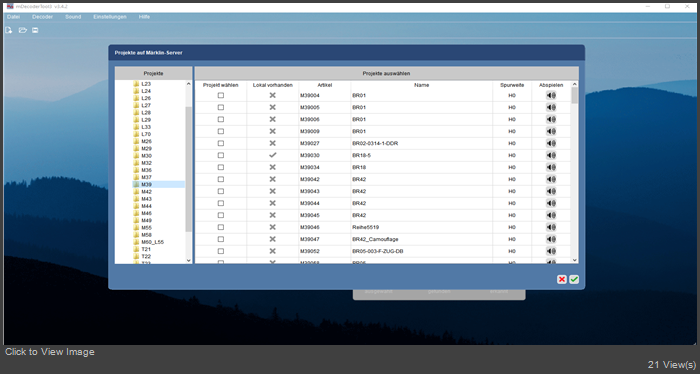Open the L23 project folder
This screenshot has height=374, width=700.
(x=142, y=84)
